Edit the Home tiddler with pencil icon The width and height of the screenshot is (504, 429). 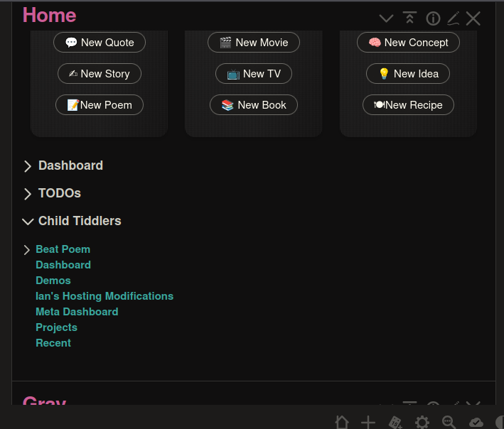(454, 18)
